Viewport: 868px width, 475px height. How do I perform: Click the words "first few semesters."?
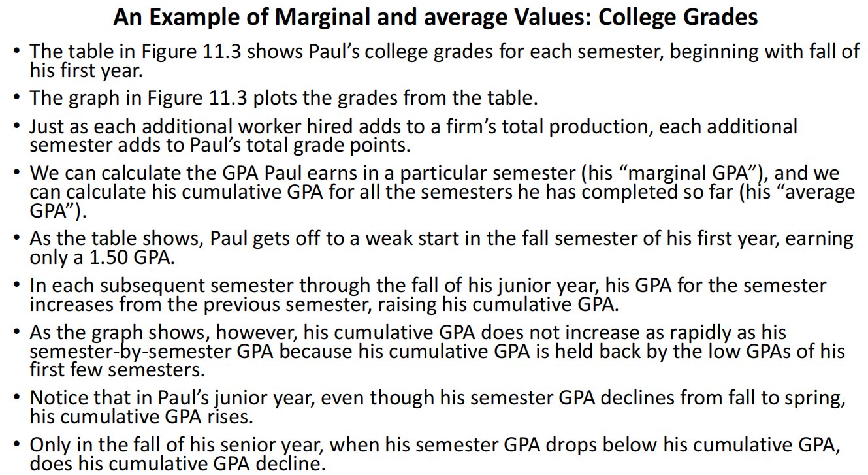117,370
